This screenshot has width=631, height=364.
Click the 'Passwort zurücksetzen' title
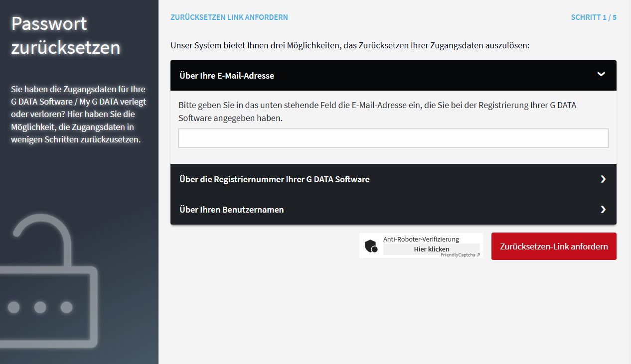(66, 35)
